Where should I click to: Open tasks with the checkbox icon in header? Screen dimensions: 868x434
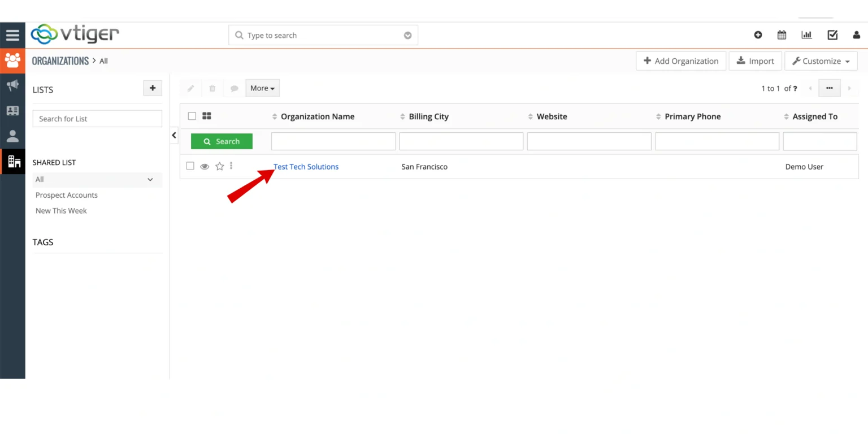[x=832, y=34]
